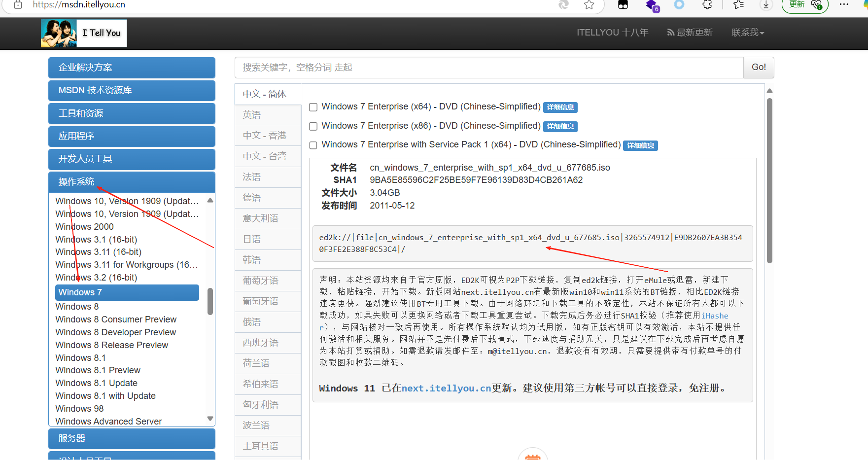Expand the 开发人员工具 panel
This screenshot has width=868, height=460.
click(x=132, y=159)
